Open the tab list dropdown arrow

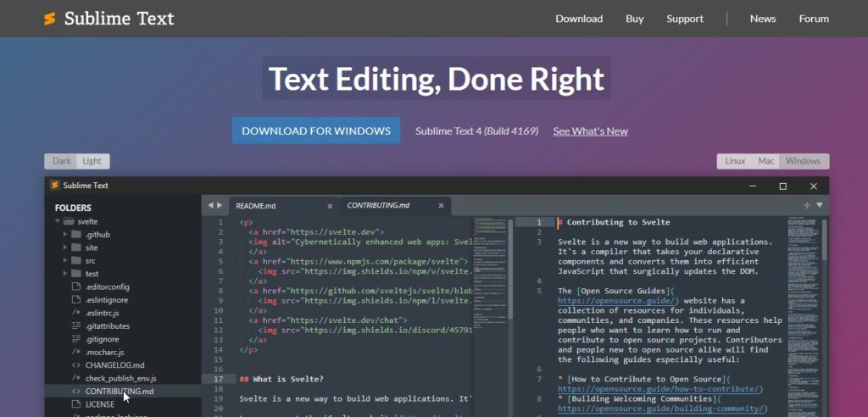[x=820, y=205]
